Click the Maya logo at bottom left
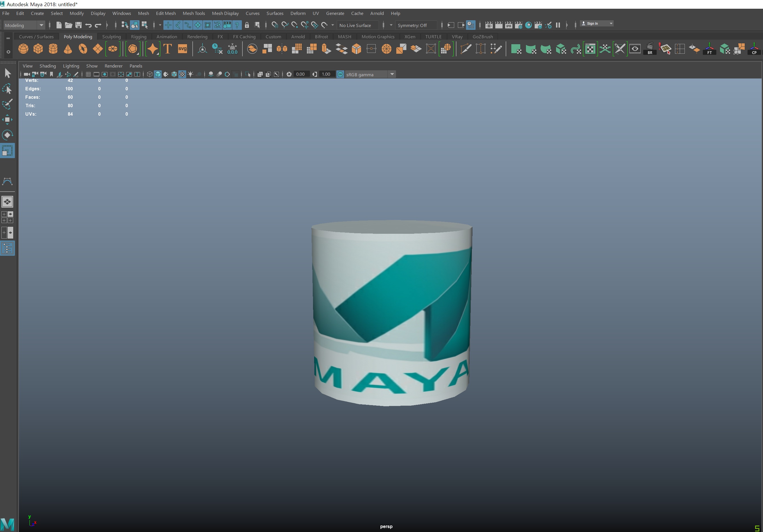 coord(7,524)
